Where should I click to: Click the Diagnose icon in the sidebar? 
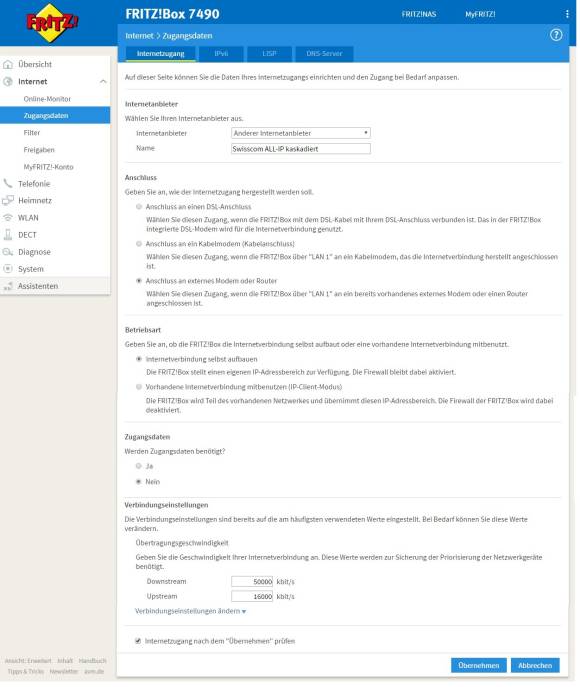coord(8,252)
